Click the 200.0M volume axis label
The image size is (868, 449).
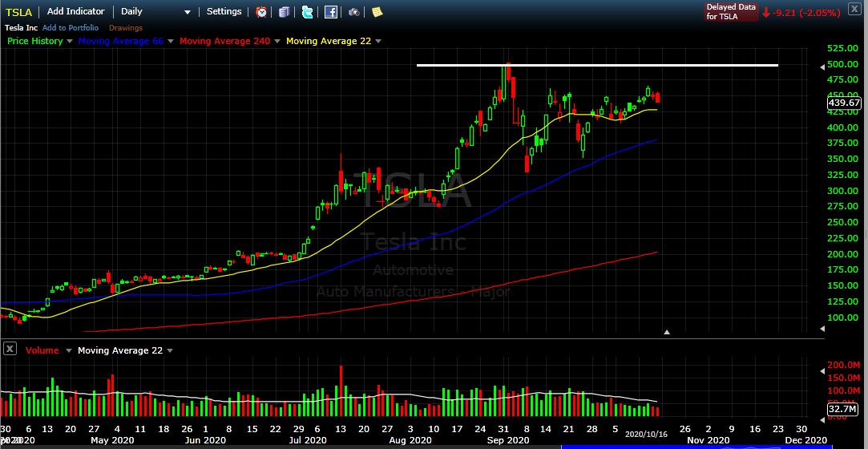tap(844, 365)
